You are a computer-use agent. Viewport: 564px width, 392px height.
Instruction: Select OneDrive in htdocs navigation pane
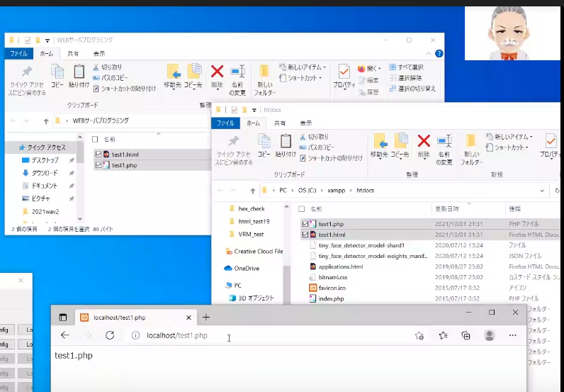242,269
